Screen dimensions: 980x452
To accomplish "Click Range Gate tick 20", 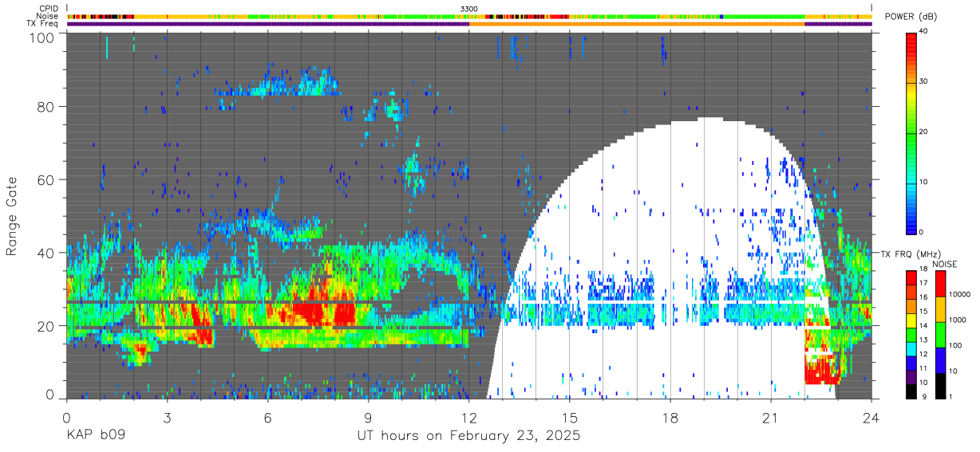I will 46,326.
